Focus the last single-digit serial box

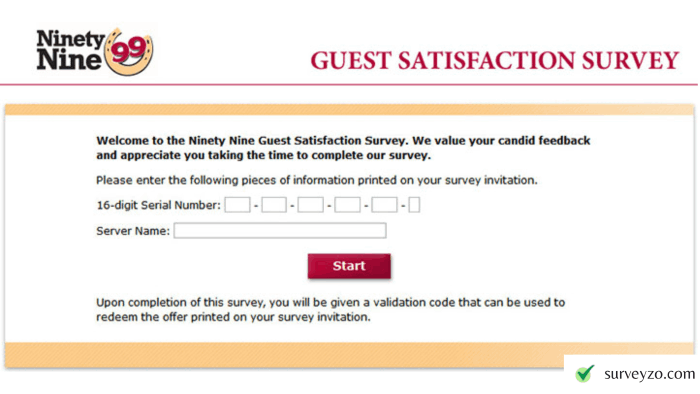[x=414, y=205]
